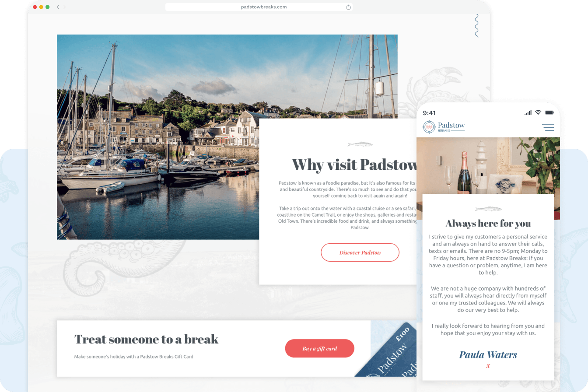Click the Wi-Fi icon in phone status bar
588x392 pixels.
[538, 113]
